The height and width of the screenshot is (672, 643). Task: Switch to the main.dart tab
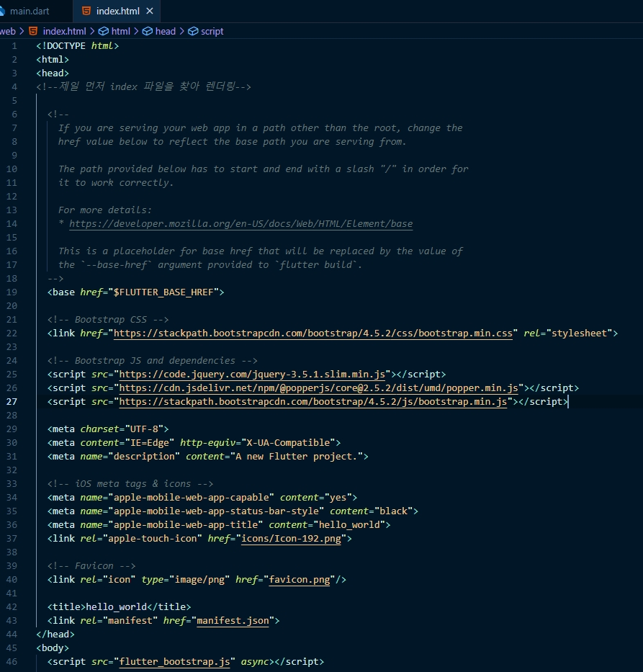(29, 11)
